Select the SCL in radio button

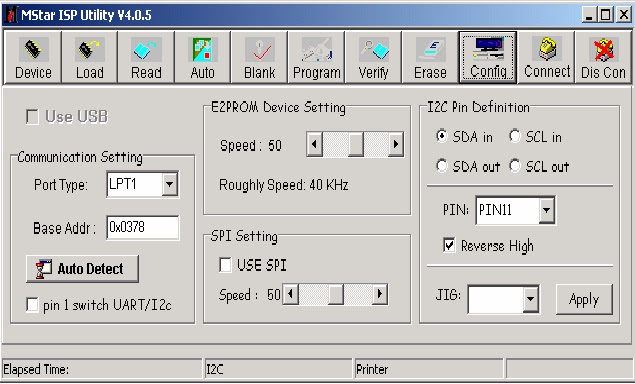tap(515, 136)
